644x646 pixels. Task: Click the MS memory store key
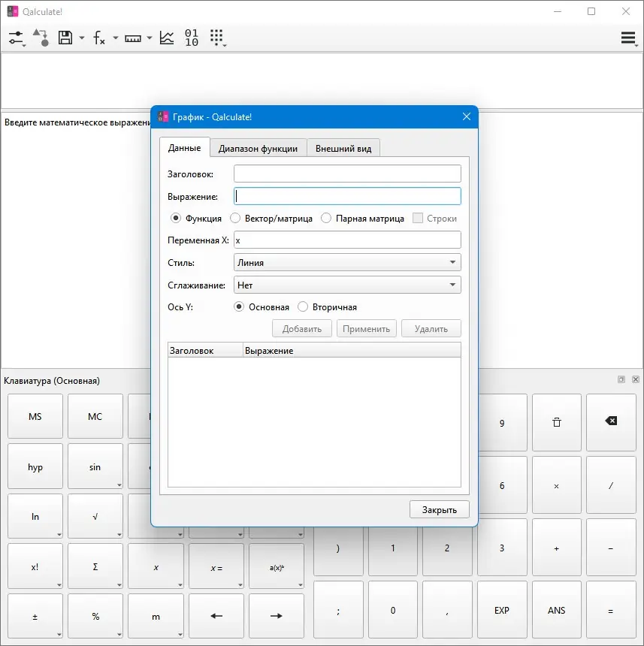point(35,416)
